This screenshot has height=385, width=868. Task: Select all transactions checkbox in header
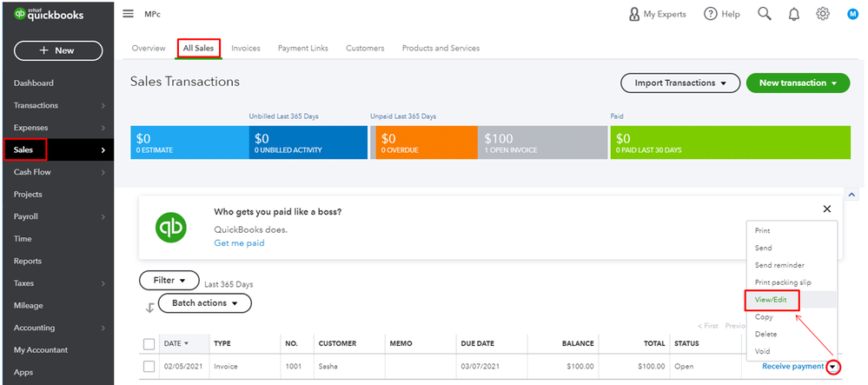tap(149, 344)
